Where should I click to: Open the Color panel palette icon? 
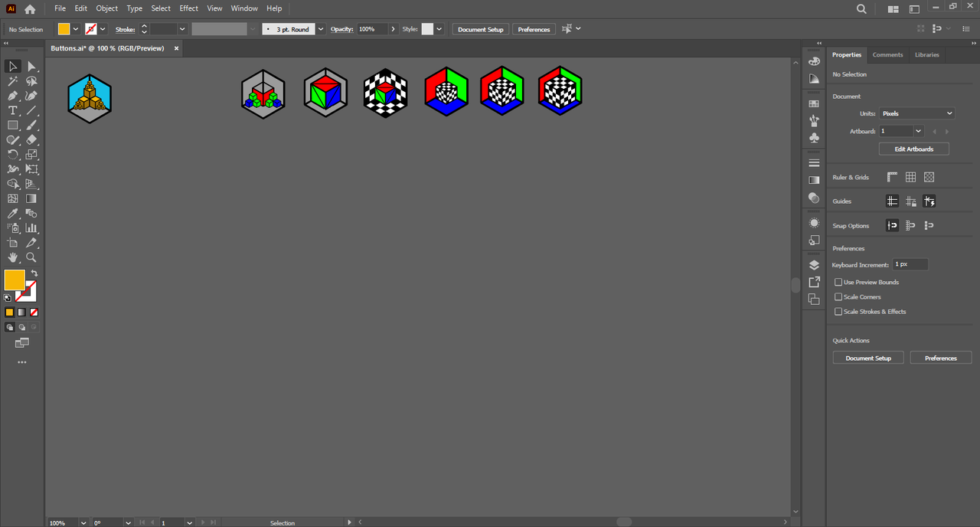click(x=814, y=61)
